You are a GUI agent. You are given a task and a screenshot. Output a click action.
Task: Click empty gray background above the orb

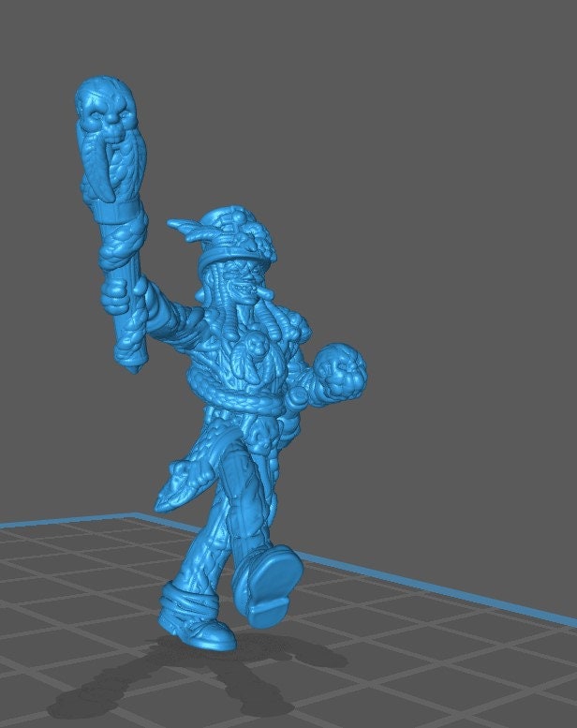click(x=393, y=234)
